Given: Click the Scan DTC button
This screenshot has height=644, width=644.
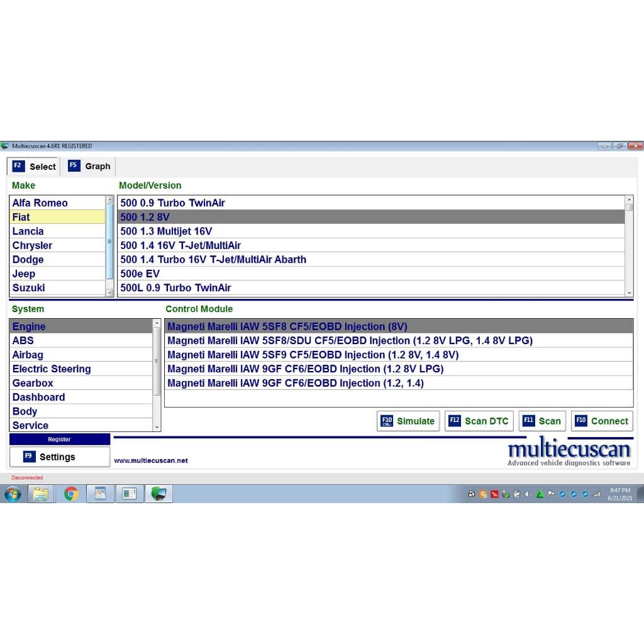Looking at the screenshot, I should (479, 421).
